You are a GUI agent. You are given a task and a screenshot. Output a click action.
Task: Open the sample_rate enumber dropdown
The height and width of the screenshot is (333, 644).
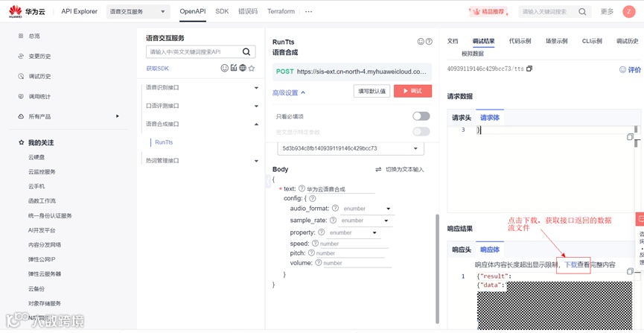pos(366,221)
